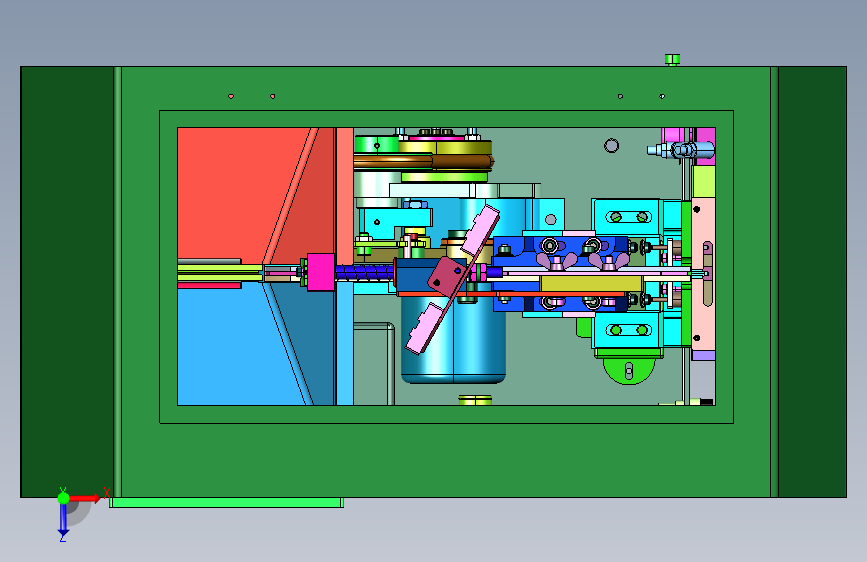Pick the left purple wing nut
The height and width of the screenshot is (562, 867).
(556, 260)
